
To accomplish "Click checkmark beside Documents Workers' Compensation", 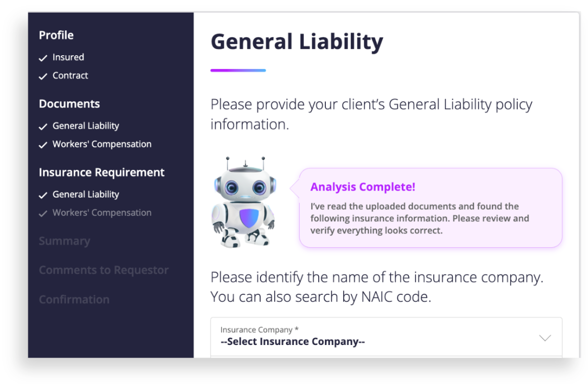I will click(x=43, y=145).
